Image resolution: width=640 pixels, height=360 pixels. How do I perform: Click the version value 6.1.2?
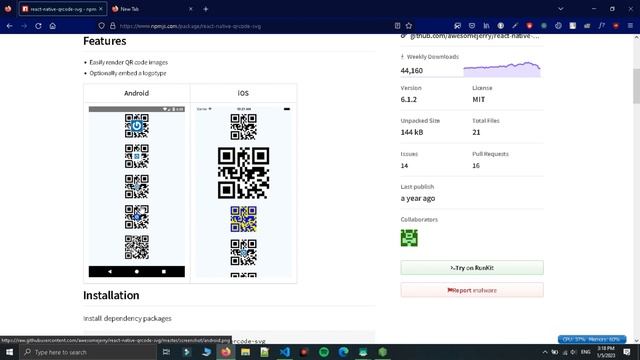(409, 99)
